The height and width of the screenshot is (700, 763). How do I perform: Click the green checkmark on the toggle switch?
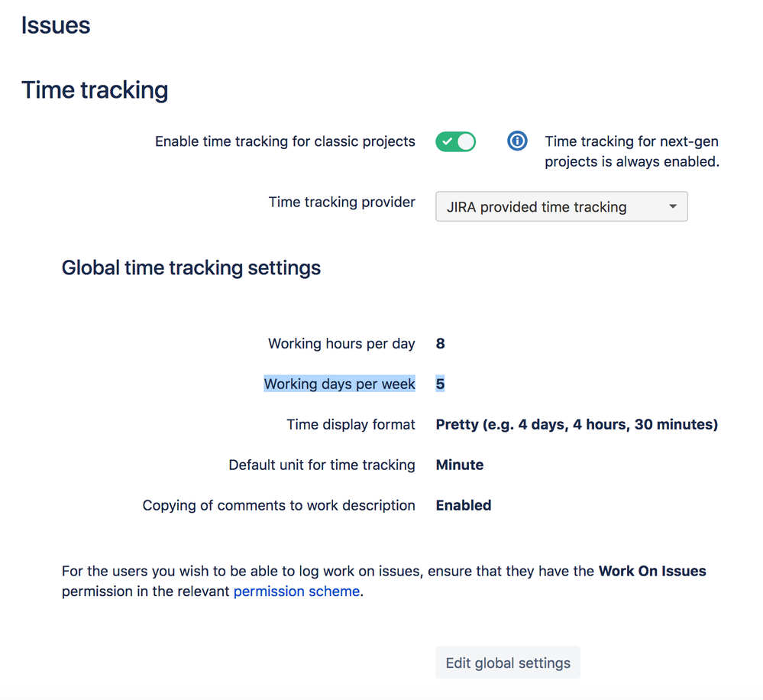(x=449, y=141)
